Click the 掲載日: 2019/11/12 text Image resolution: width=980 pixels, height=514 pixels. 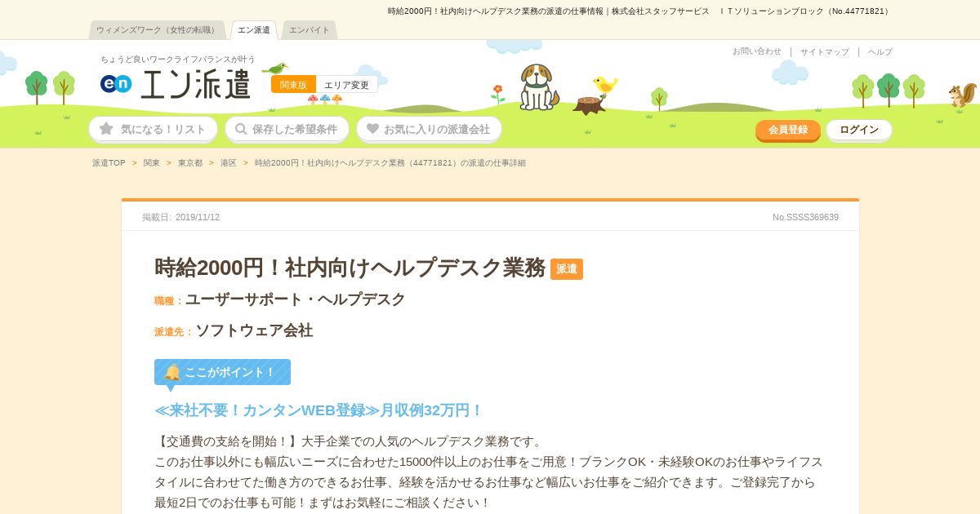click(180, 217)
